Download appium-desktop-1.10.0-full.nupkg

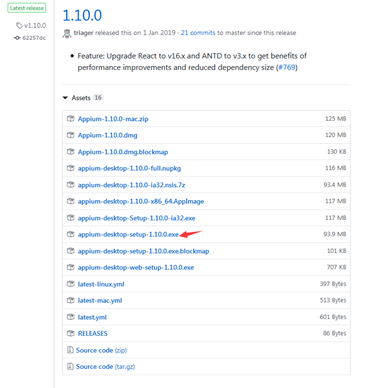129,168
